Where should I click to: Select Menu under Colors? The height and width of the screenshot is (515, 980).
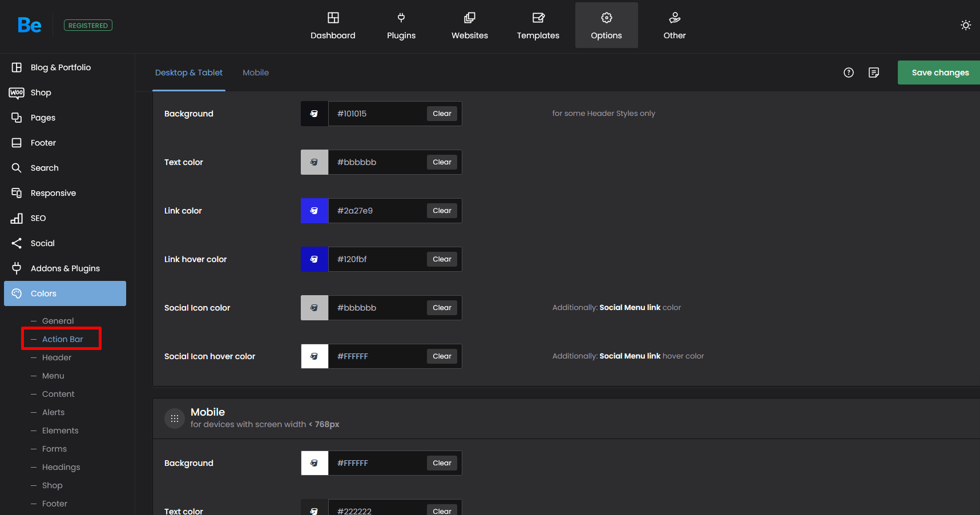coord(53,376)
